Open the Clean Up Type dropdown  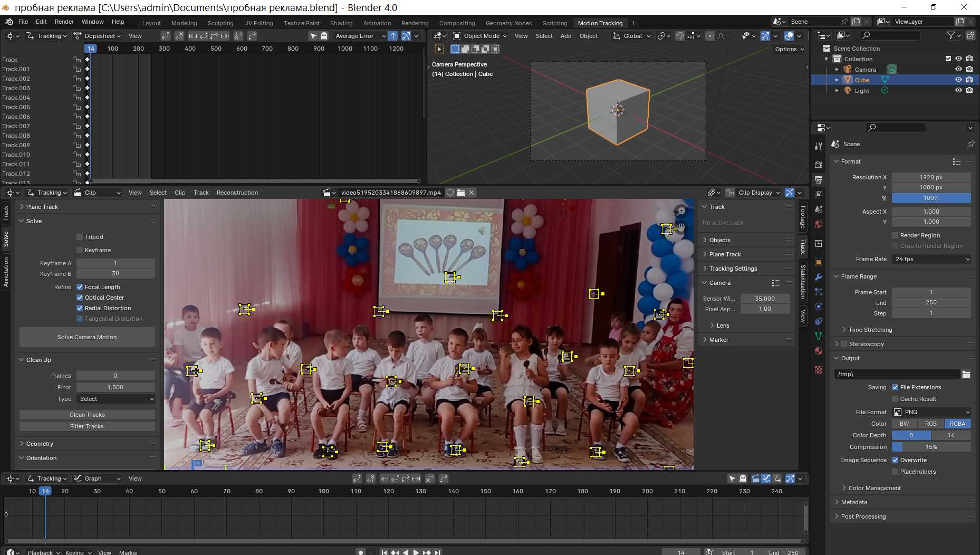click(116, 399)
